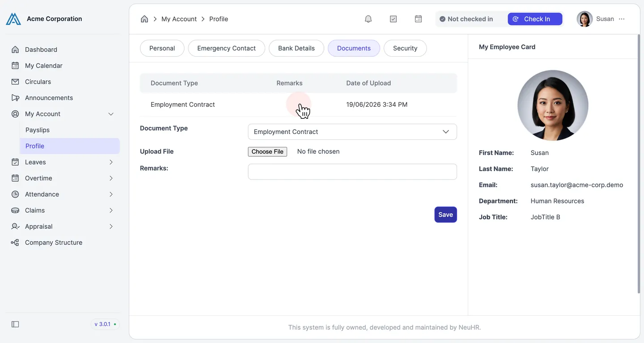Screen dimensions: 644x343
Task: Click the Document Type column header
Action: (x=174, y=83)
